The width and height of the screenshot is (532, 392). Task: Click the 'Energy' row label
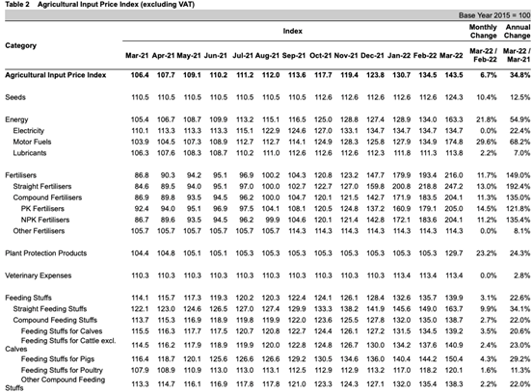16,119
